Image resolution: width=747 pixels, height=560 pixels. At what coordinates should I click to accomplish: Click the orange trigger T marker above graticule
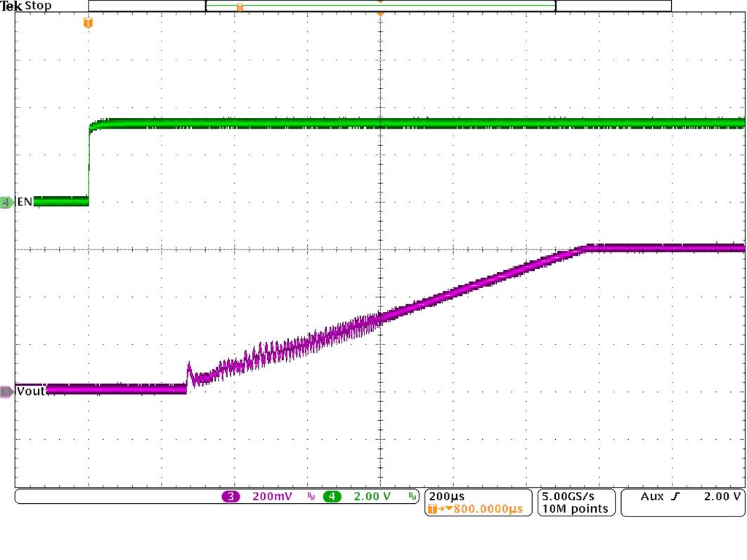click(87, 22)
